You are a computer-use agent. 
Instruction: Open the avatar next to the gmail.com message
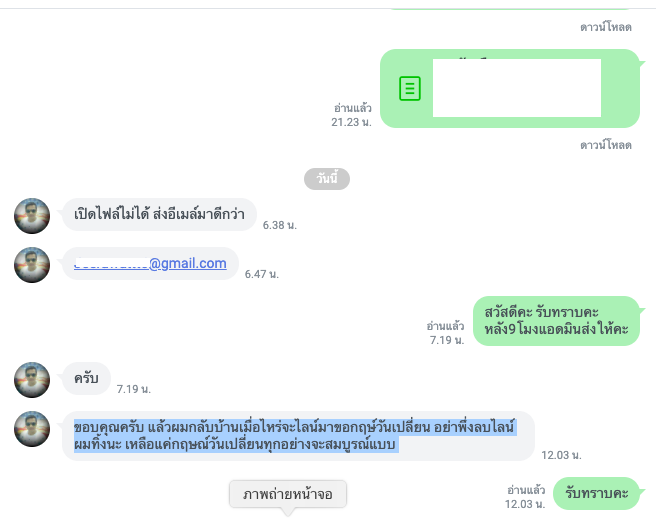(32, 265)
